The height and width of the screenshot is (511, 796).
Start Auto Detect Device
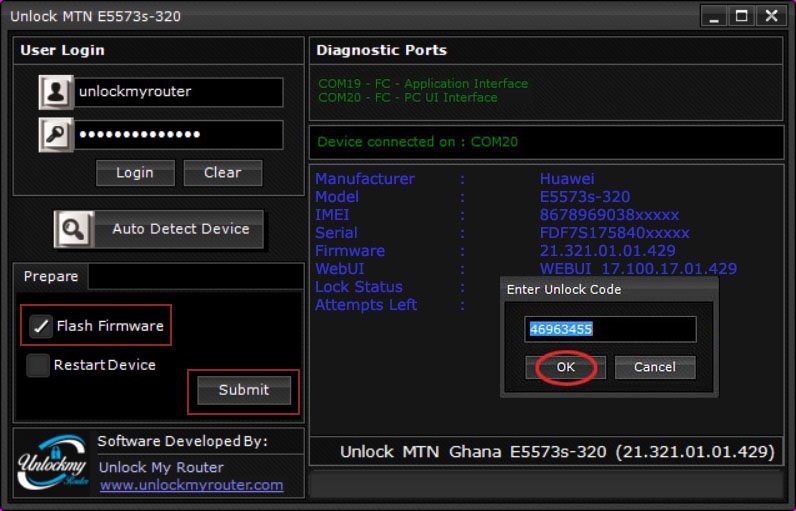(159, 229)
